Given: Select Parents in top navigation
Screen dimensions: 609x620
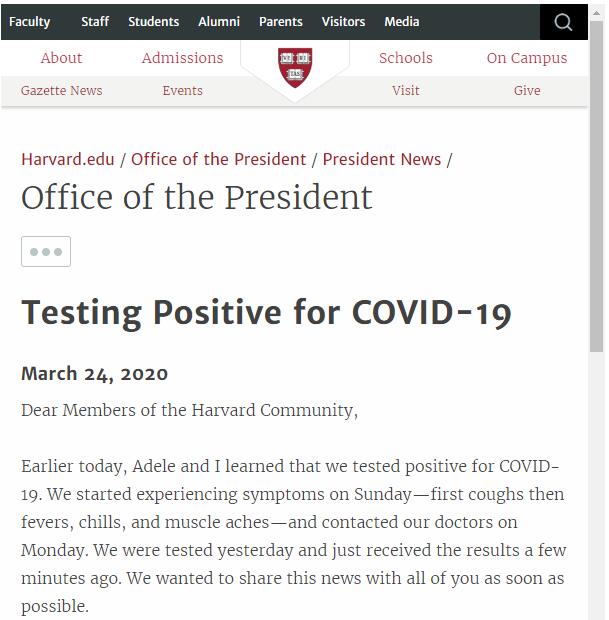Looking at the screenshot, I should point(280,21).
